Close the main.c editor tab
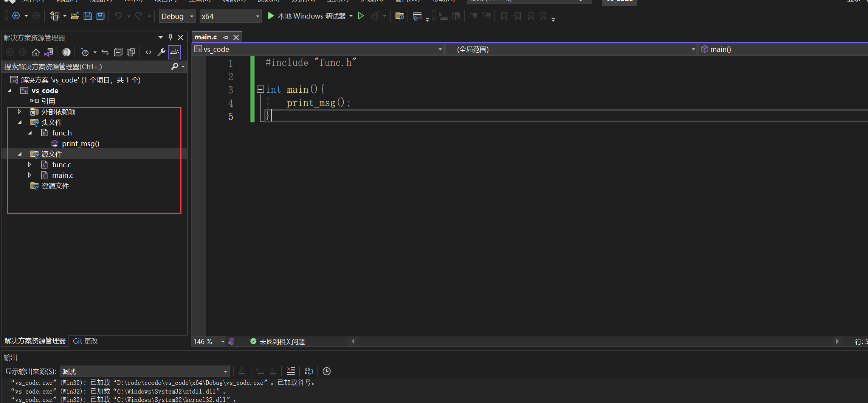The height and width of the screenshot is (403, 868). 236,37
